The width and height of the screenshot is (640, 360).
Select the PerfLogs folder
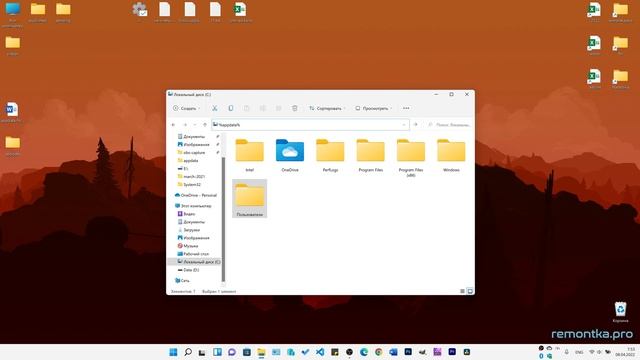330,155
